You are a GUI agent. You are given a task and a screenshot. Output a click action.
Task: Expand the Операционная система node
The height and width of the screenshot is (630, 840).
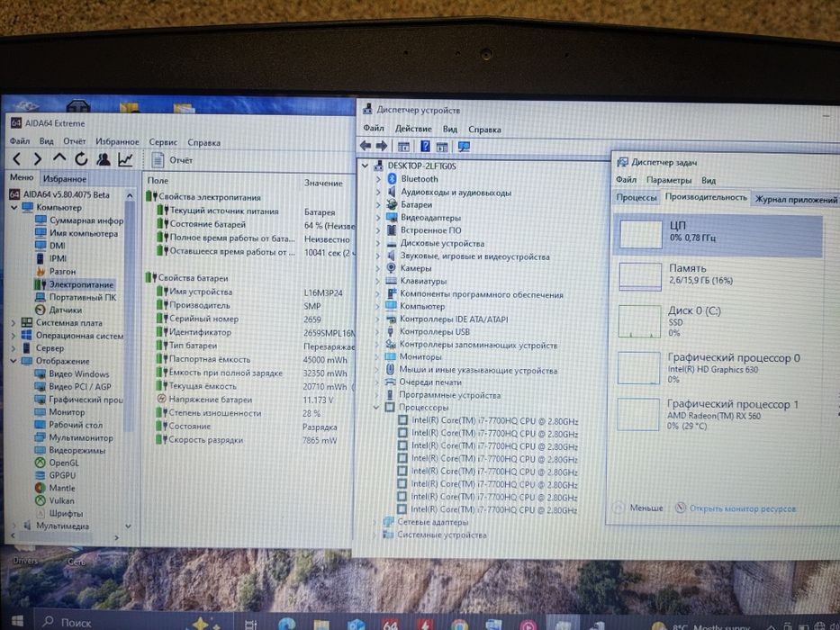tap(14, 336)
